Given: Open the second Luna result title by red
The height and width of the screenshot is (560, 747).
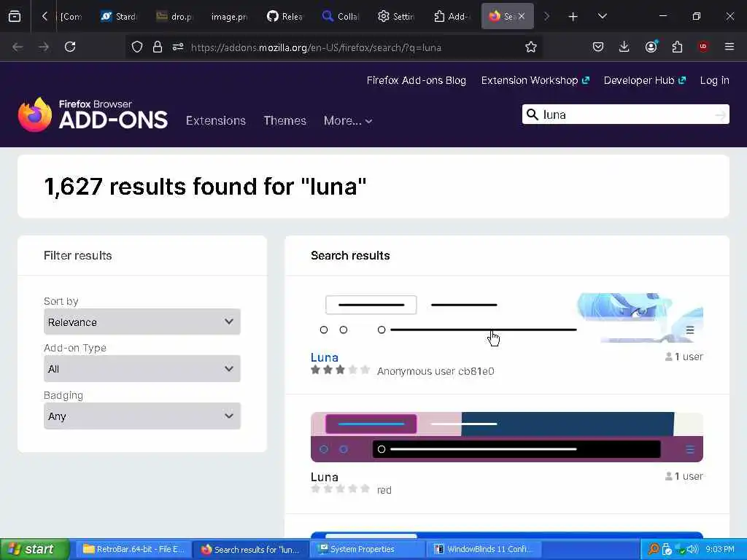Looking at the screenshot, I should [x=325, y=477].
